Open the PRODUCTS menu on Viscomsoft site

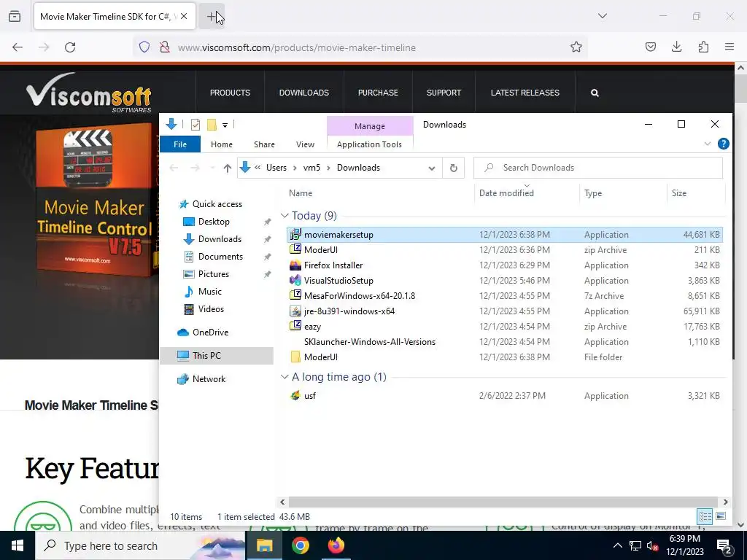[x=230, y=93]
